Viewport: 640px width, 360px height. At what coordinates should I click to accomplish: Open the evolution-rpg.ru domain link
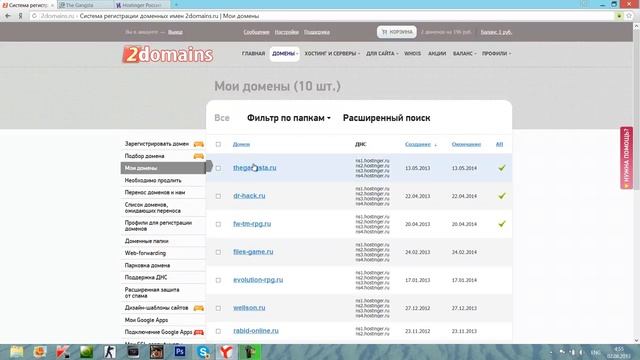258,280
